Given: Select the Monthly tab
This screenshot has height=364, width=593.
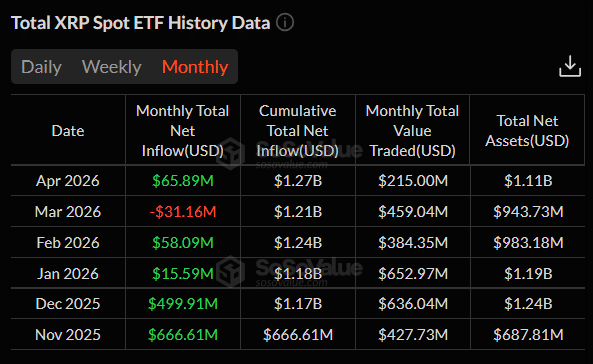Looking at the screenshot, I should click(x=195, y=67).
